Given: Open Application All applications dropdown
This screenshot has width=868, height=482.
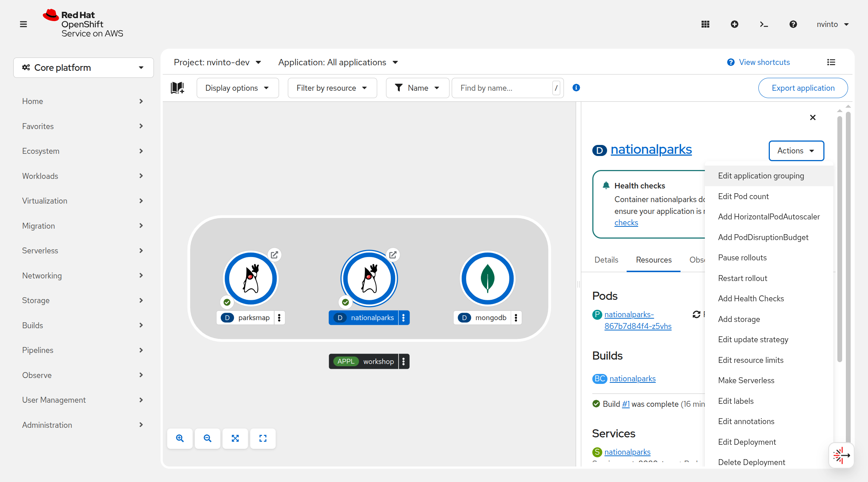Looking at the screenshot, I should coord(338,62).
